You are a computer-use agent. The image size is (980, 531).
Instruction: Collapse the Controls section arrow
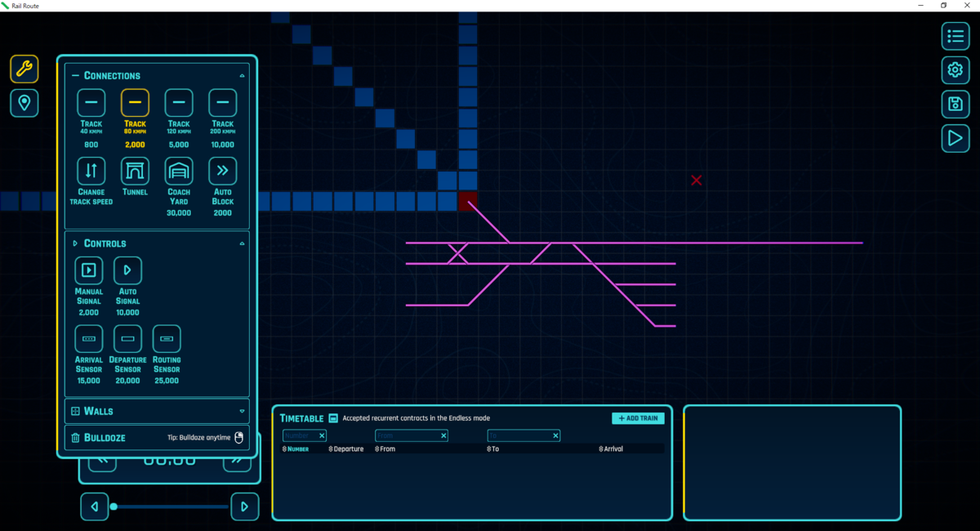tap(242, 243)
